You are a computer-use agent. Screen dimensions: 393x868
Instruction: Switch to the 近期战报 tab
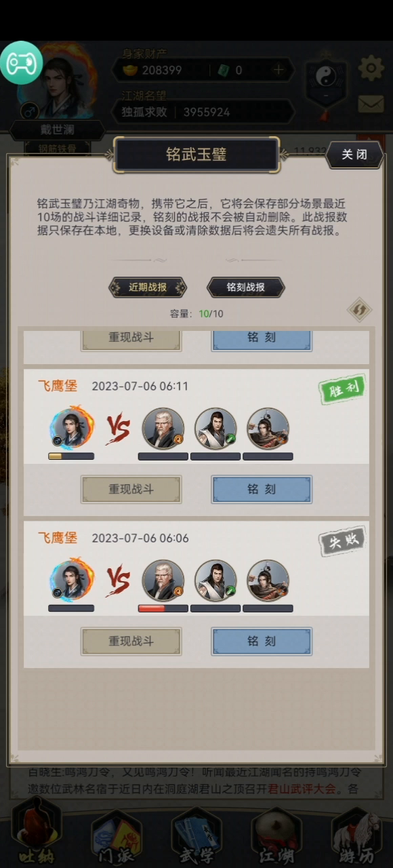[x=148, y=287]
